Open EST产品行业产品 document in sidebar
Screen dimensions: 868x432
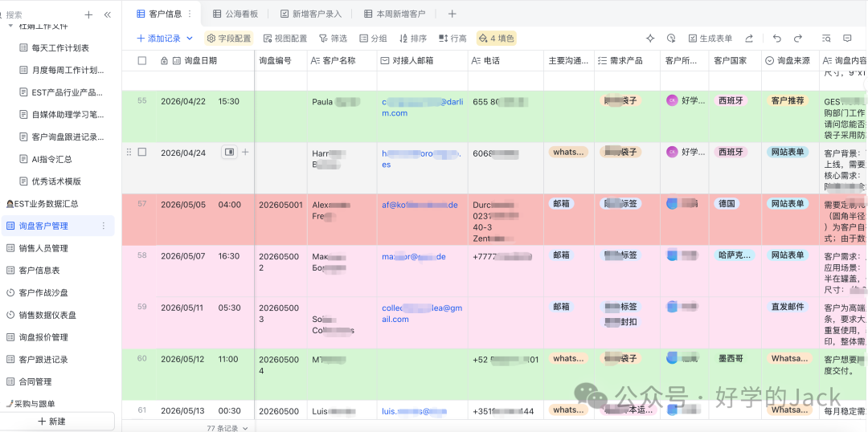(61, 92)
